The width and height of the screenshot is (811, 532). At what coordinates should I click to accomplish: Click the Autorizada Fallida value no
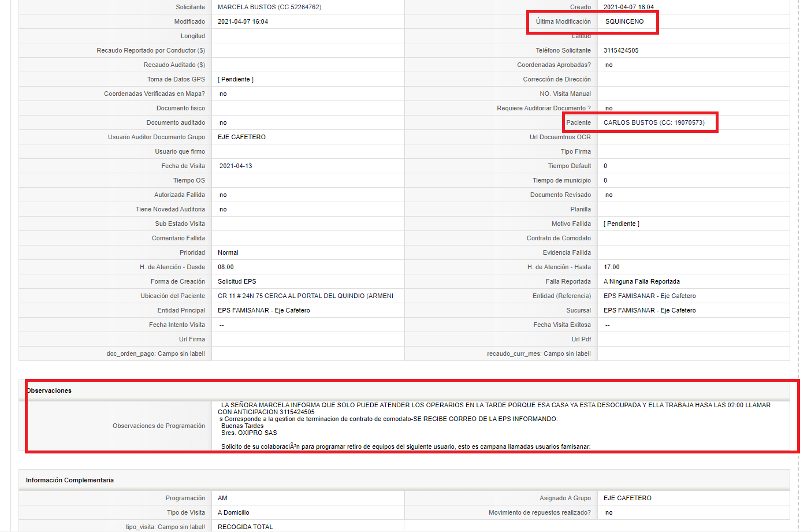pos(223,195)
